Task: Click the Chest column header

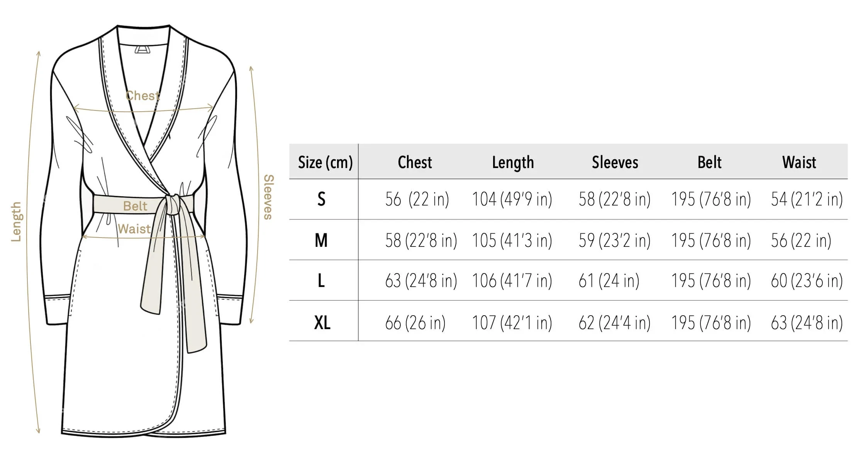Action: pyautogui.click(x=415, y=162)
